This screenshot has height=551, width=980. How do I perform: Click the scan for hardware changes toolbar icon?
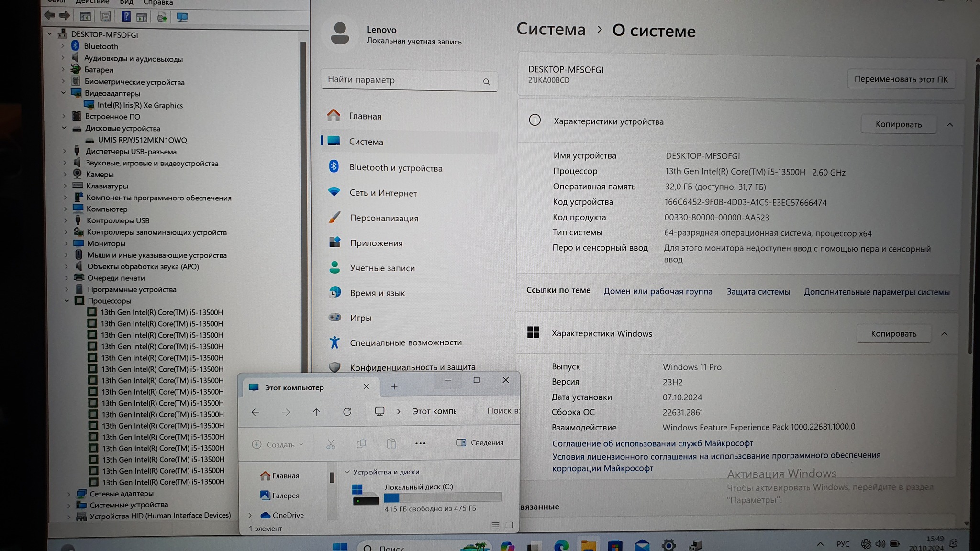click(182, 17)
